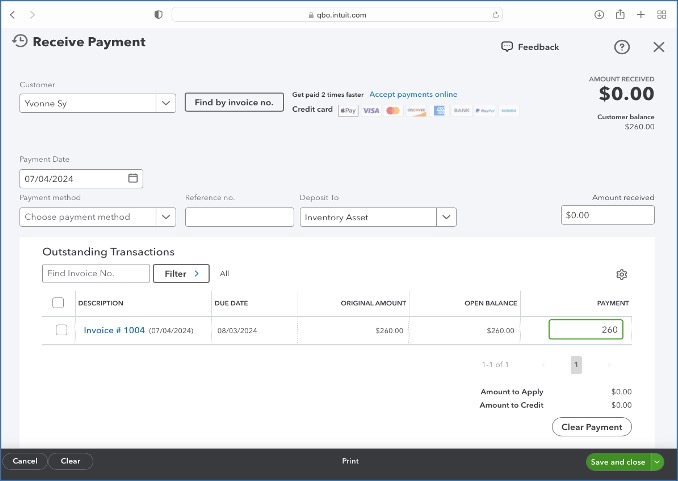Viewport: 678px width, 481px height.
Task: Open the recent transactions history icon
Action: point(20,42)
